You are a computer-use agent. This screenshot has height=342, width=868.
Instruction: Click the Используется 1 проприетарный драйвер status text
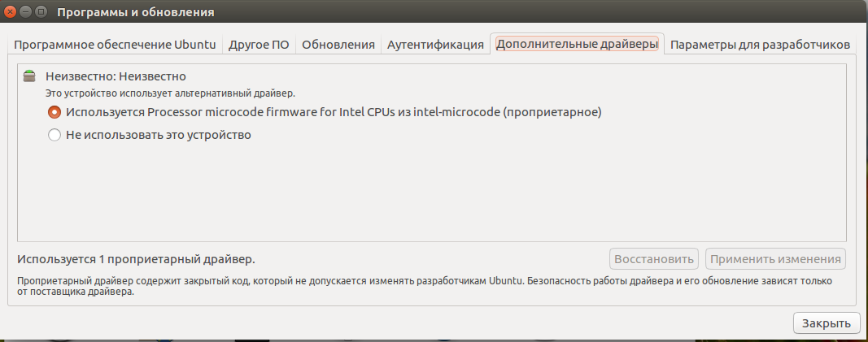[136, 259]
